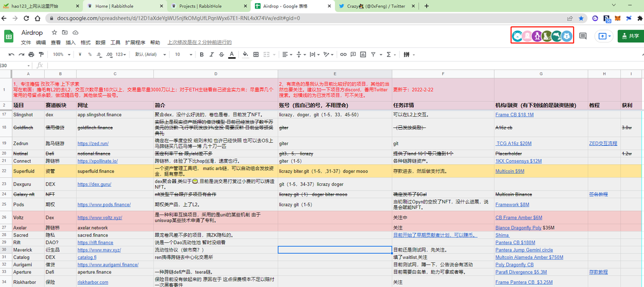Activate the paint format tool
This screenshot has width=644, height=287.
click(41, 54)
